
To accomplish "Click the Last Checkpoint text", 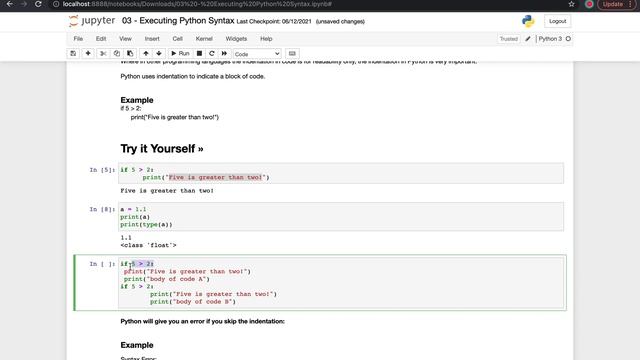I will coord(274,22).
